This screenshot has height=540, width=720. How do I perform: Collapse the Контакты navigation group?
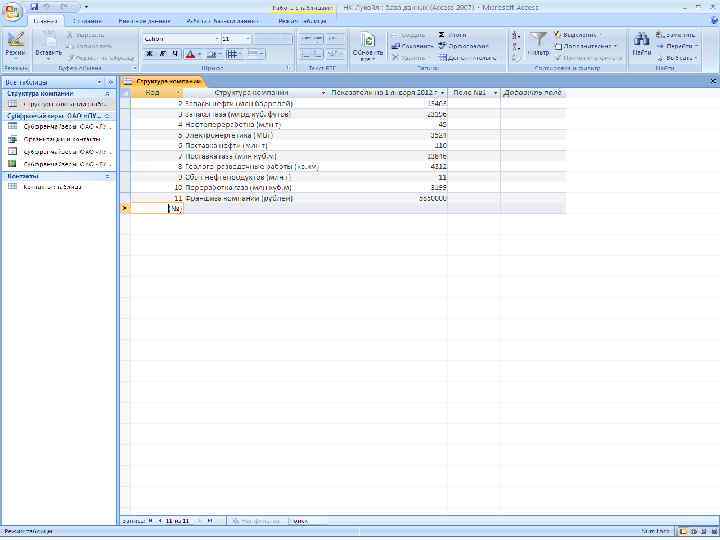tap(108, 176)
